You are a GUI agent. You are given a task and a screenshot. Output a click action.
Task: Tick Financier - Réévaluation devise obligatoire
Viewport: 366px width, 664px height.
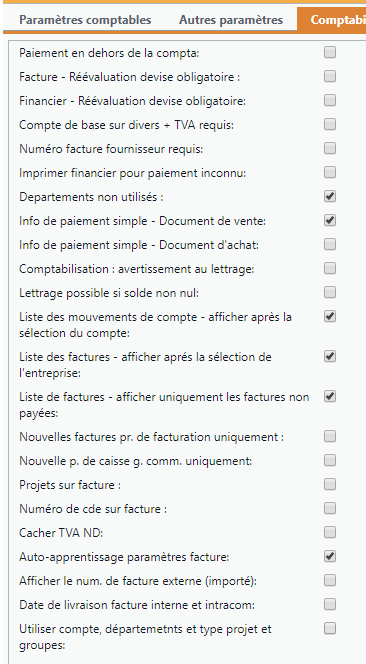330,100
